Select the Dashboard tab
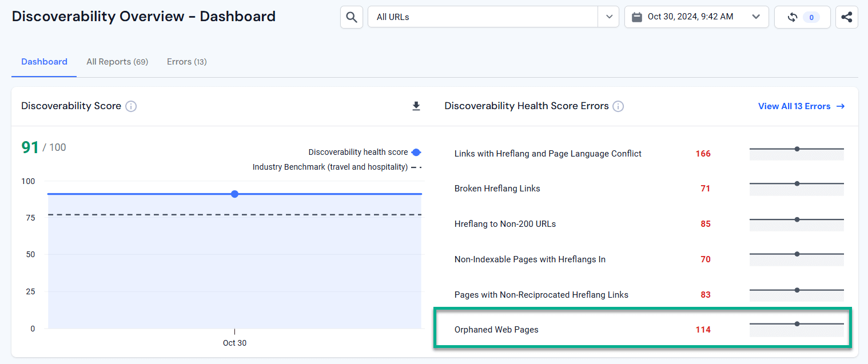The width and height of the screenshot is (868, 364). click(44, 61)
